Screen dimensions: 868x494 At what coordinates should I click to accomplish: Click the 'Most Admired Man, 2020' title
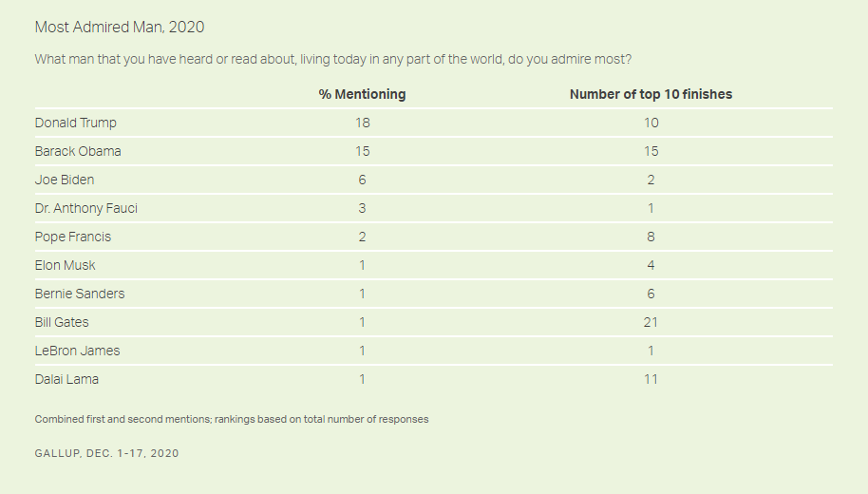point(120,28)
